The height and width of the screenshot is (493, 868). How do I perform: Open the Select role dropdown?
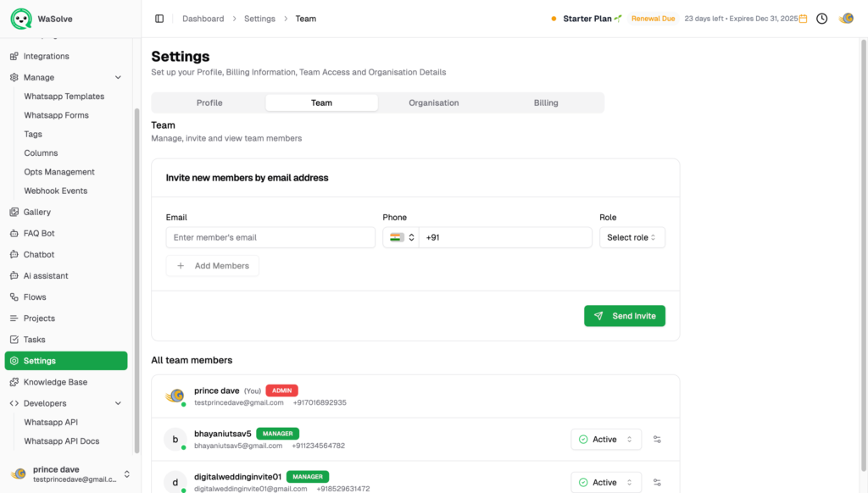632,238
